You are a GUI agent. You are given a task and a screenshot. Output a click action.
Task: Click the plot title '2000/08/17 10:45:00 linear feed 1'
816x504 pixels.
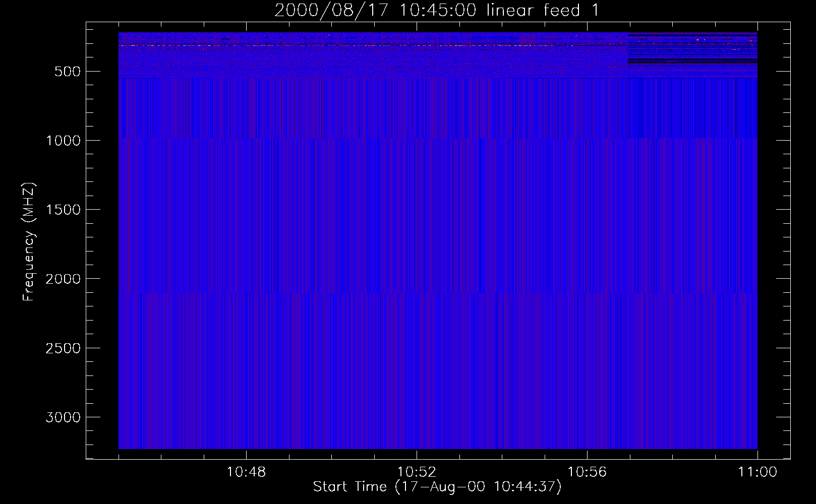coord(437,10)
